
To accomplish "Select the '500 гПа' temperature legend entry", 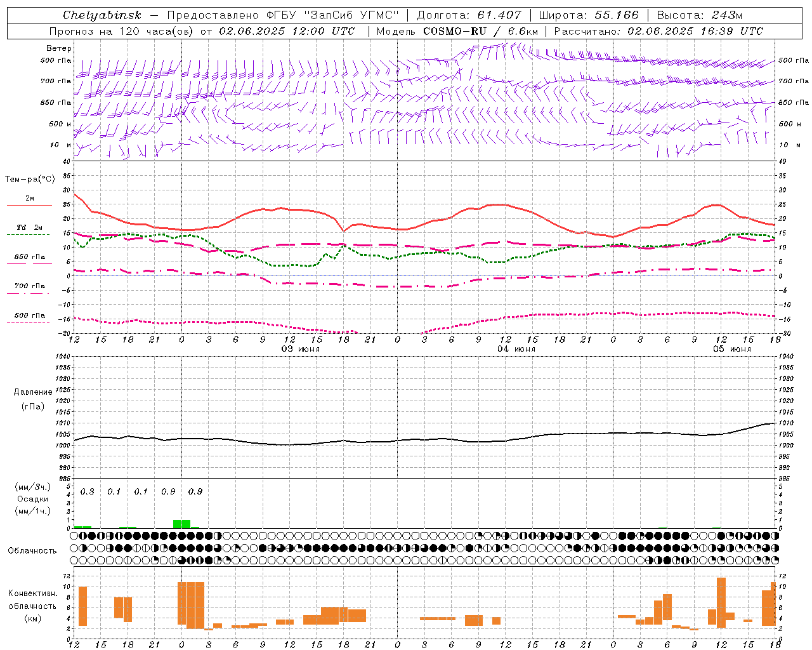I will pos(30,315).
